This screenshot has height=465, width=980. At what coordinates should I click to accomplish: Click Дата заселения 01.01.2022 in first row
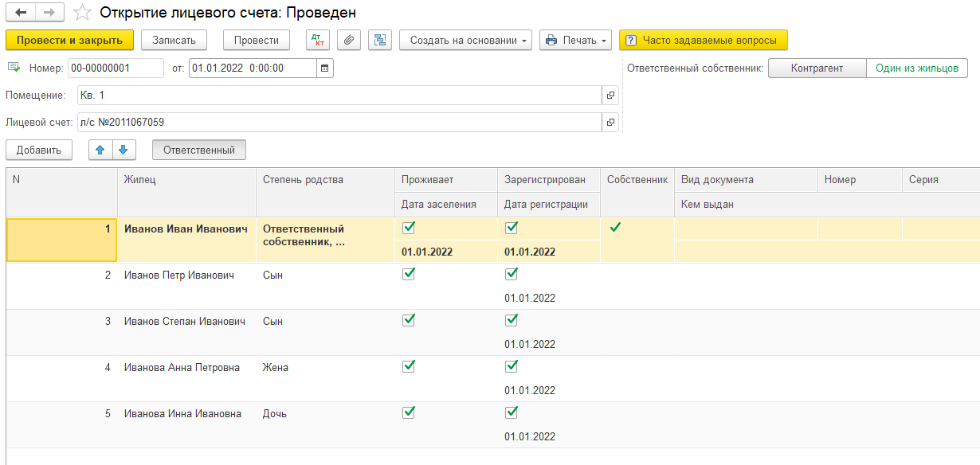[427, 252]
